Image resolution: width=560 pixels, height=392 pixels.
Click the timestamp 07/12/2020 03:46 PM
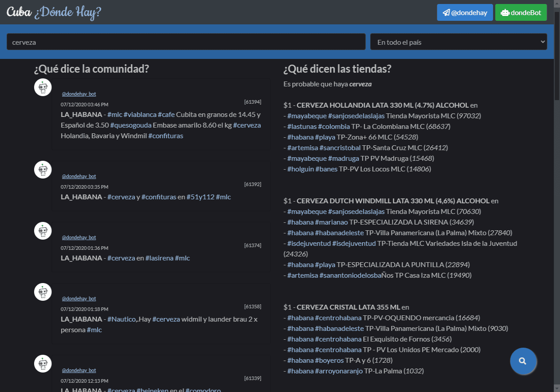[x=84, y=105]
